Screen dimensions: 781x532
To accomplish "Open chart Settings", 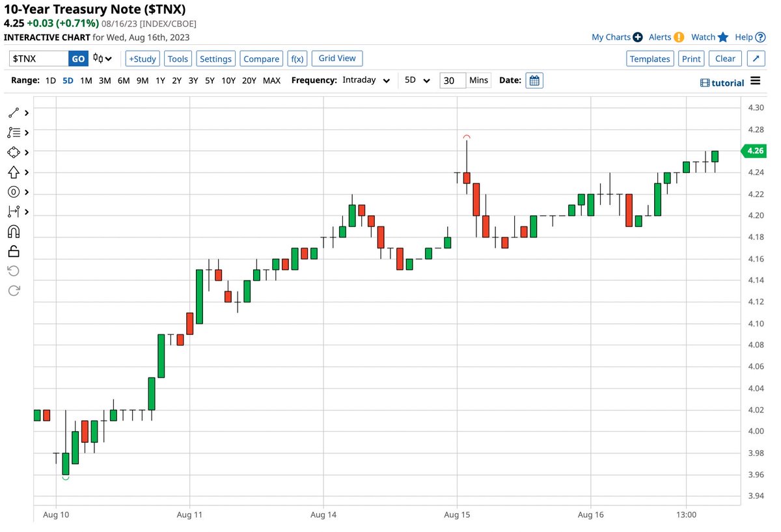I will coord(215,59).
